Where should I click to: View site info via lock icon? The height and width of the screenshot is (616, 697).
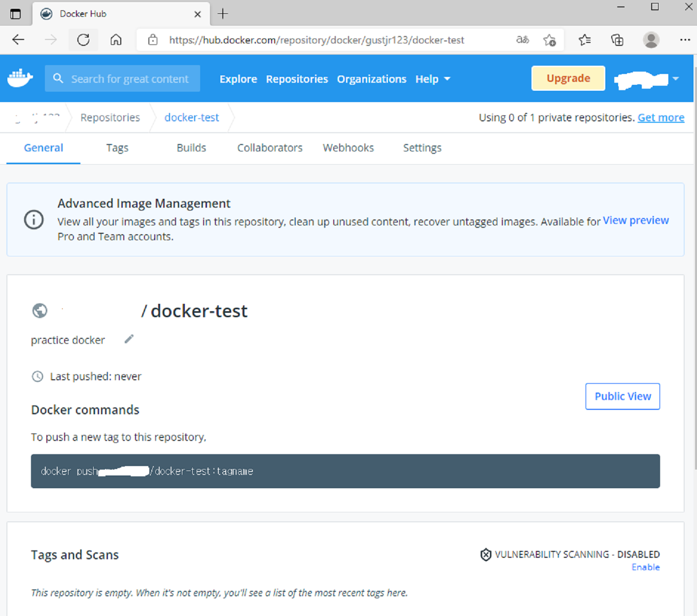click(153, 40)
